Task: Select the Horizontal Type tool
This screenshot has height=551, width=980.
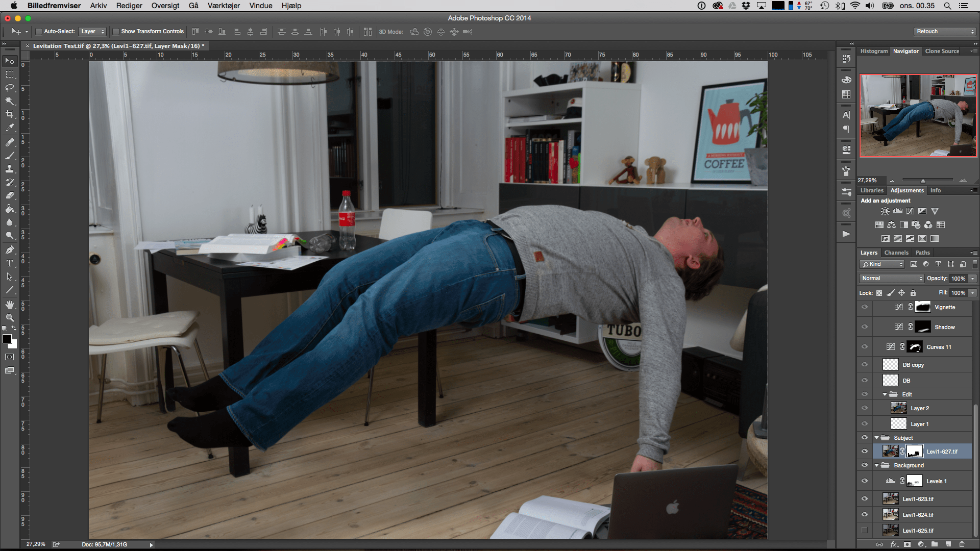Action: point(9,263)
